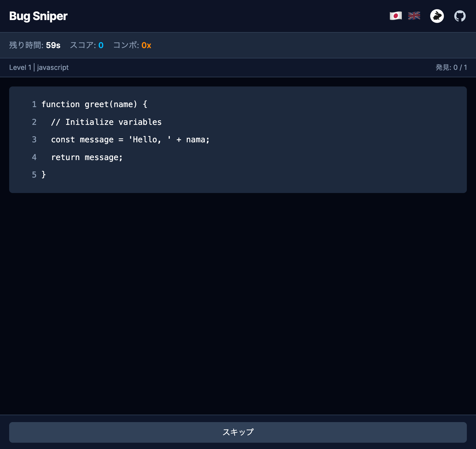Click 'message;' on line 4
The height and width of the screenshot is (449, 476).
pos(104,157)
